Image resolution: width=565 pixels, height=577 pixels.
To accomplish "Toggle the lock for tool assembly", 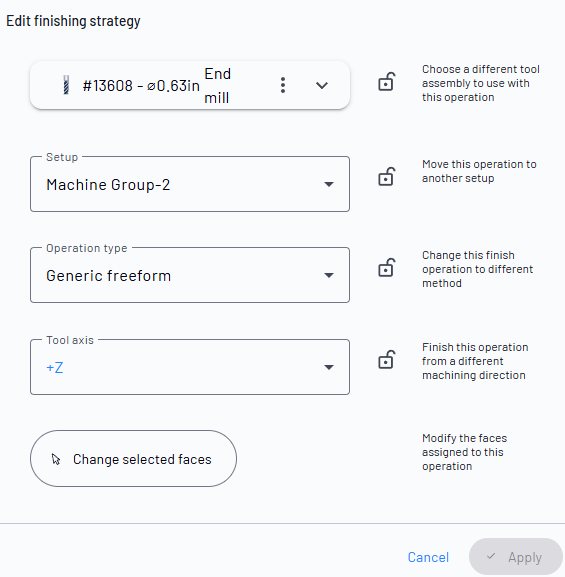I will [x=386, y=82].
